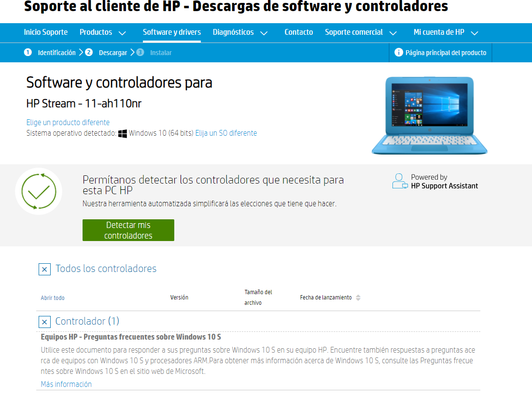Image resolution: width=532 pixels, height=413 pixels.
Task: Click the HP Stream laptop image
Action: (x=430, y=115)
